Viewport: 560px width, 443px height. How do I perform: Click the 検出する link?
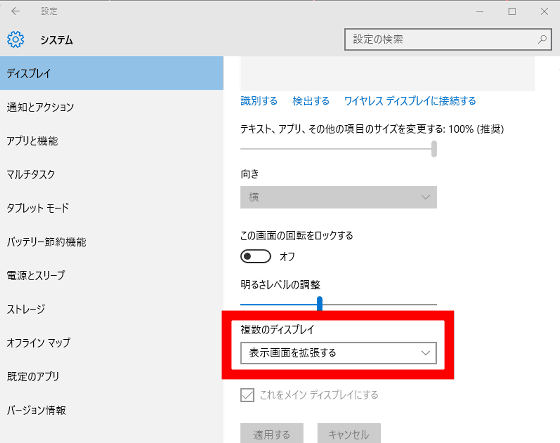pyautogui.click(x=311, y=101)
